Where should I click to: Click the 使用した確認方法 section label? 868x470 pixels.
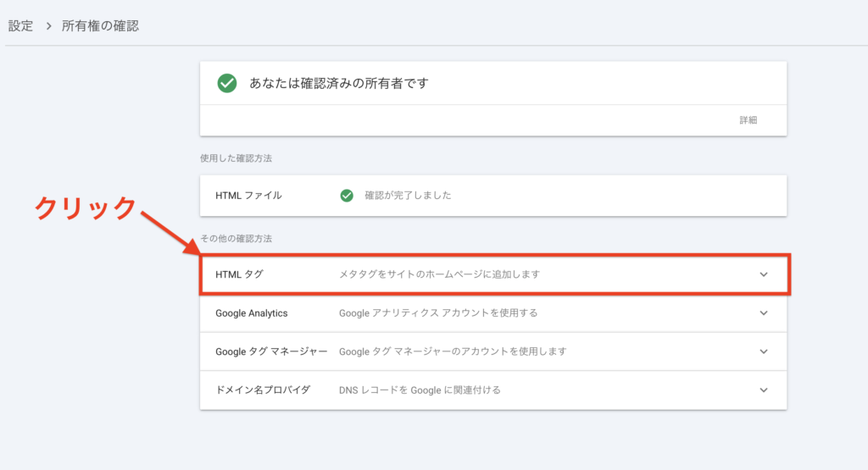[x=236, y=158]
